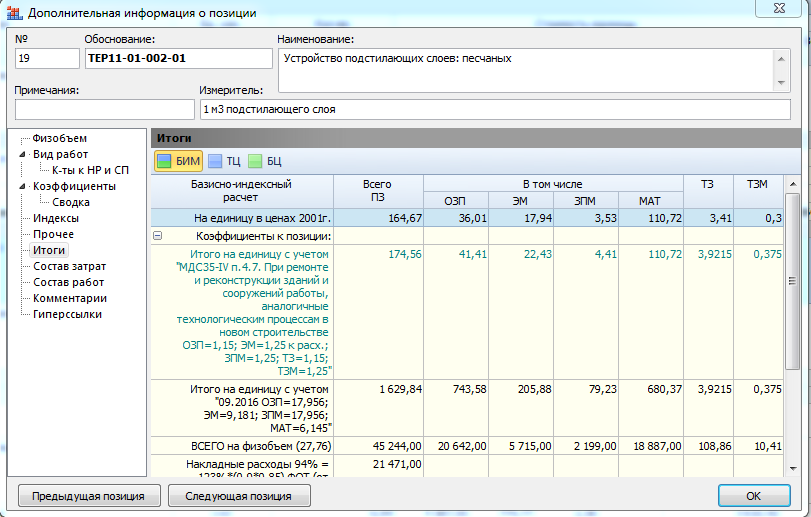The width and height of the screenshot is (811, 517).
Task: Select Сводка in the tree
Action: (71, 202)
